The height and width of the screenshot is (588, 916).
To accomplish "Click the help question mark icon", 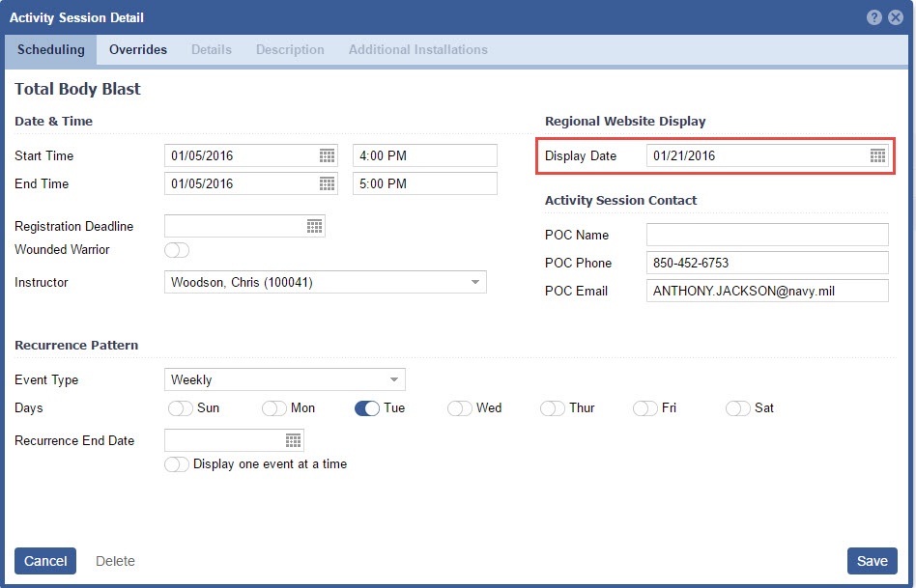I will [874, 17].
